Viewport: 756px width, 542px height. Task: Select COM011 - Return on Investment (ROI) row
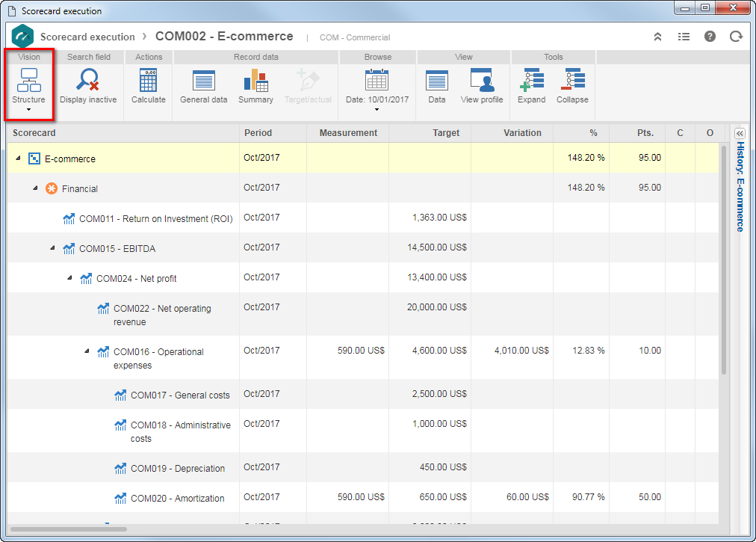(362, 218)
